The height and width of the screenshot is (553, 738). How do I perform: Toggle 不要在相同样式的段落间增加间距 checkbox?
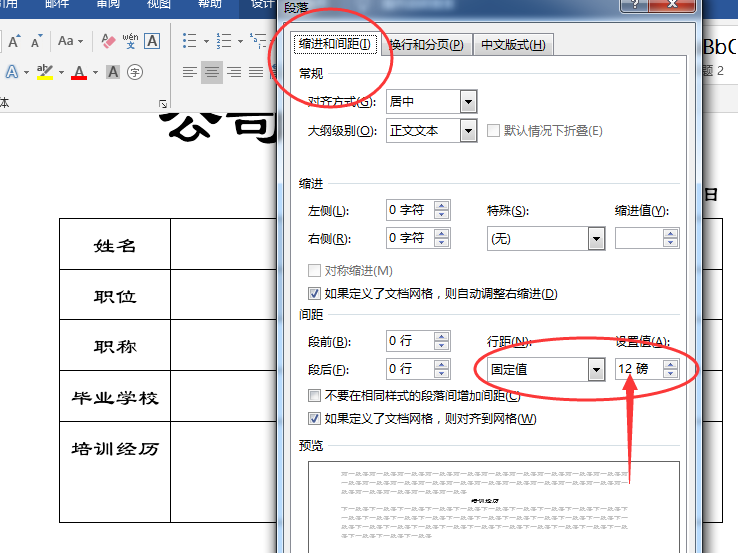314,395
